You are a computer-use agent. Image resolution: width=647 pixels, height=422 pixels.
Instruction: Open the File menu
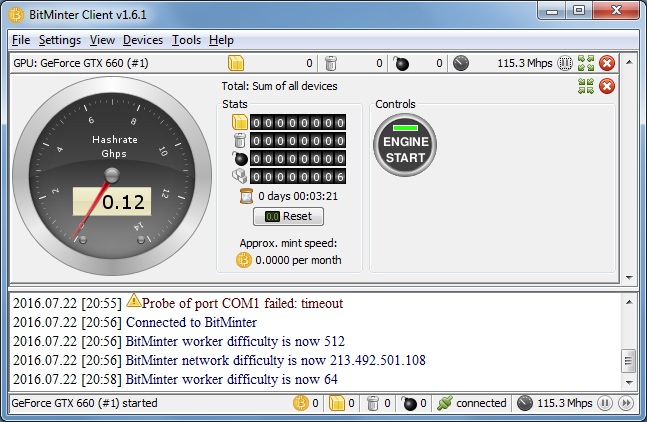coord(21,40)
